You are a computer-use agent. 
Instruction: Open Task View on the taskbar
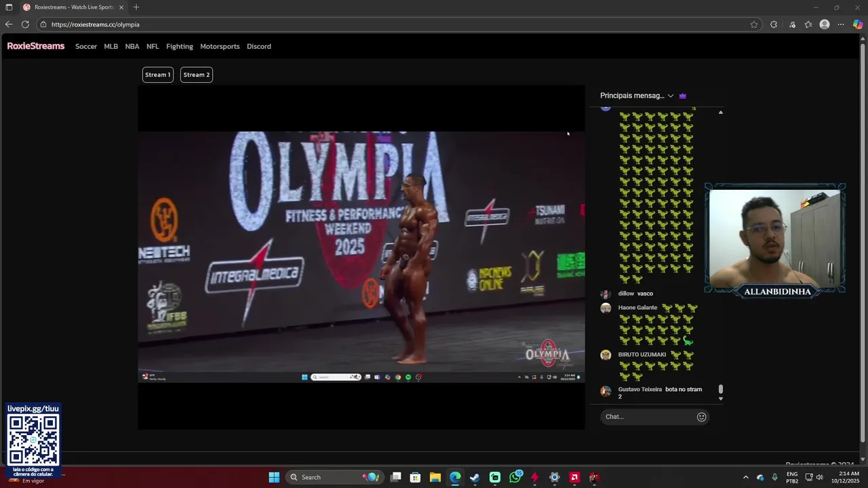(396, 477)
